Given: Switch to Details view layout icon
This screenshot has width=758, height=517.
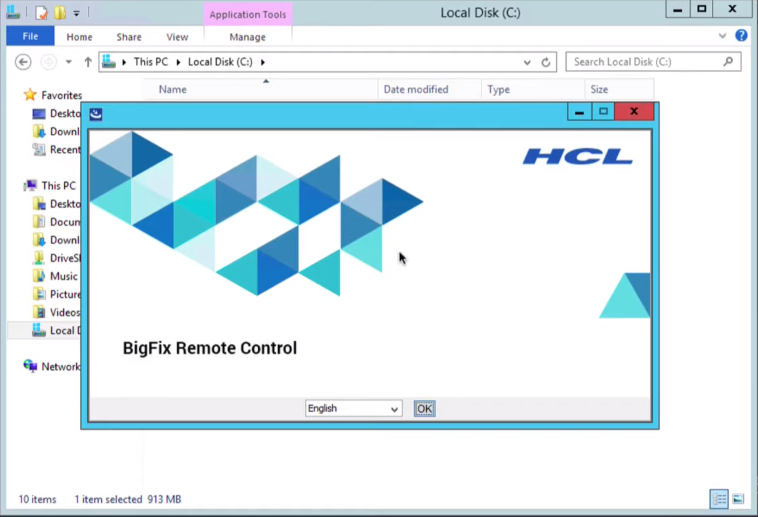Looking at the screenshot, I should [719, 499].
